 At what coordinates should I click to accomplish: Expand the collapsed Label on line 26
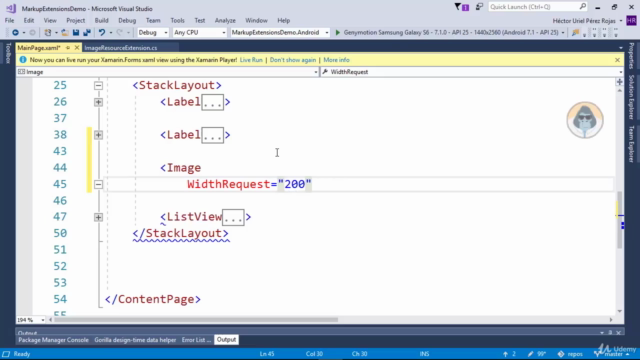pos(98,102)
